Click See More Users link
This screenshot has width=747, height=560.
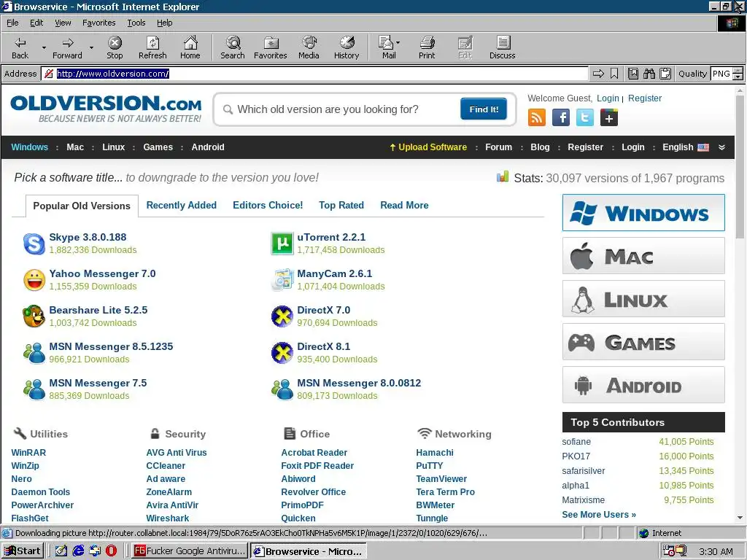click(599, 514)
